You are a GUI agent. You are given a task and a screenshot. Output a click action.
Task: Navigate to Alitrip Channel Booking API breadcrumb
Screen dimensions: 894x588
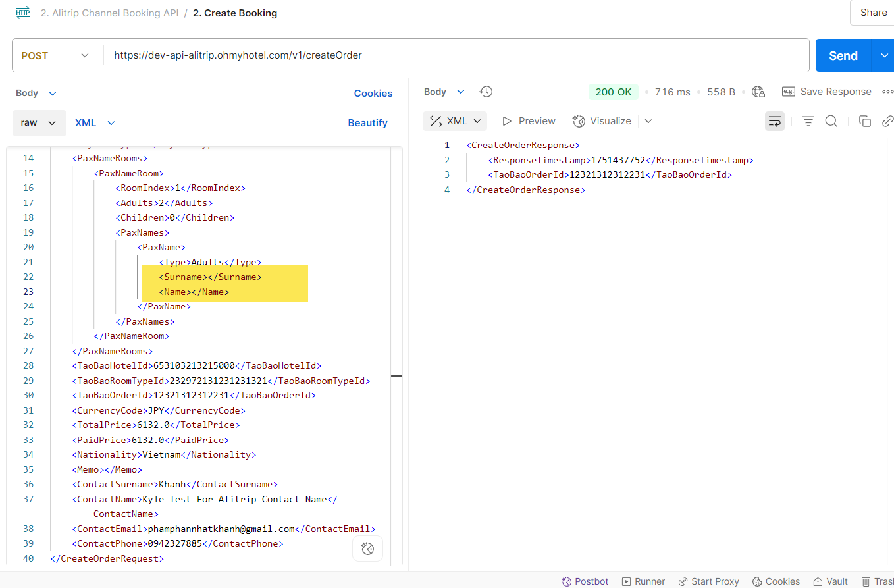coord(109,13)
